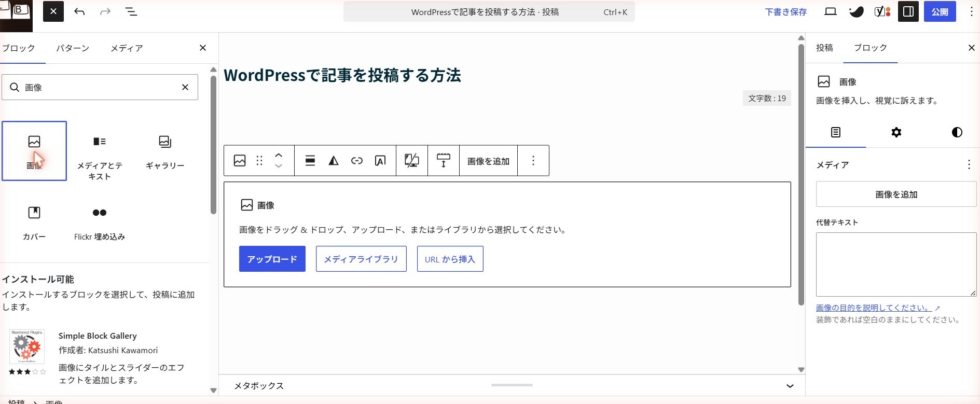The width and height of the screenshot is (980, 404).
Task: Toggle the settings sidebar panel
Action: (x=908, y=11)
